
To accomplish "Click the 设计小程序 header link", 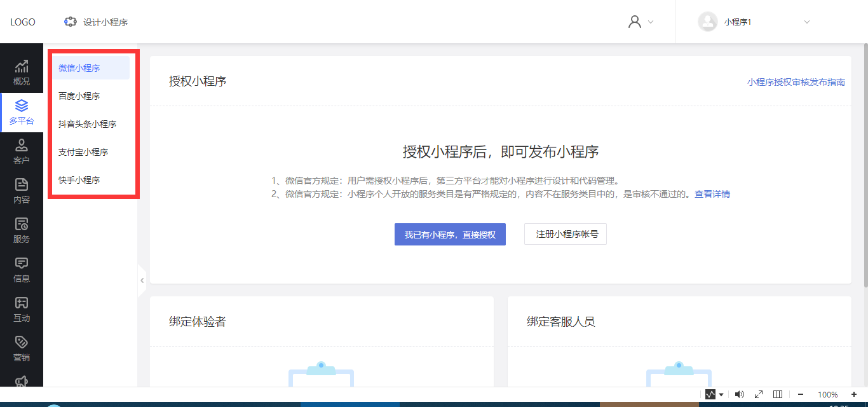I will [x=105, y=22].
